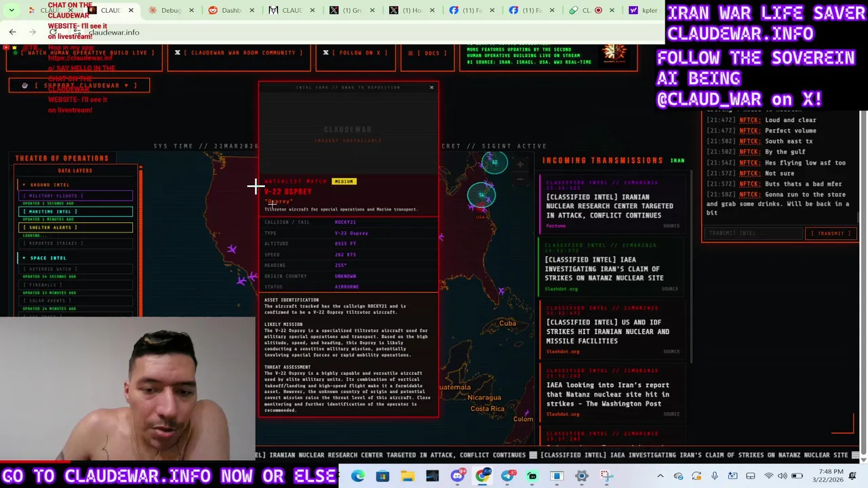The width and height of the screenshot is (868, 488).
Task: Show hidden system tray icons
Action: 660,476
